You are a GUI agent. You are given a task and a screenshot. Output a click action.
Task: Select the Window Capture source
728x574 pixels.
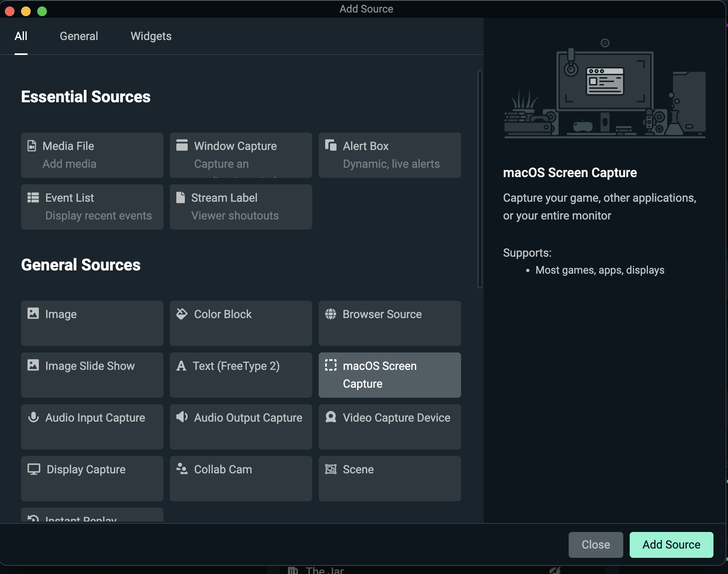(x=241, y=155)
